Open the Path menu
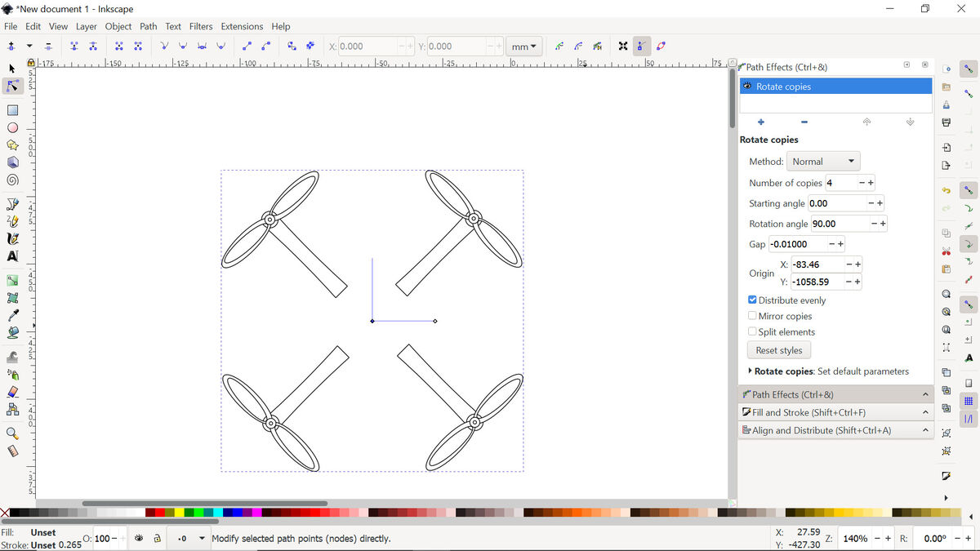The image size is (980, 551). pyautogui.click(x=149, y=27)
